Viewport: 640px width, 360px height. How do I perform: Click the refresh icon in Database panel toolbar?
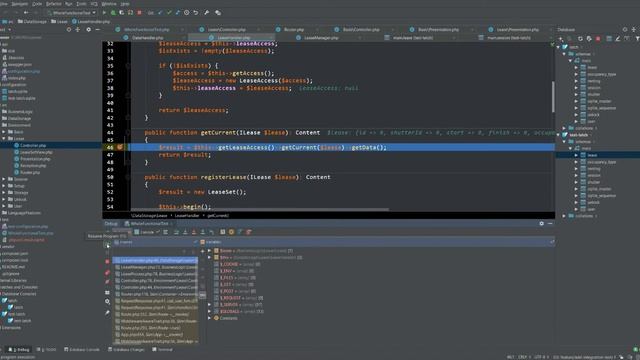pos(580,39)
